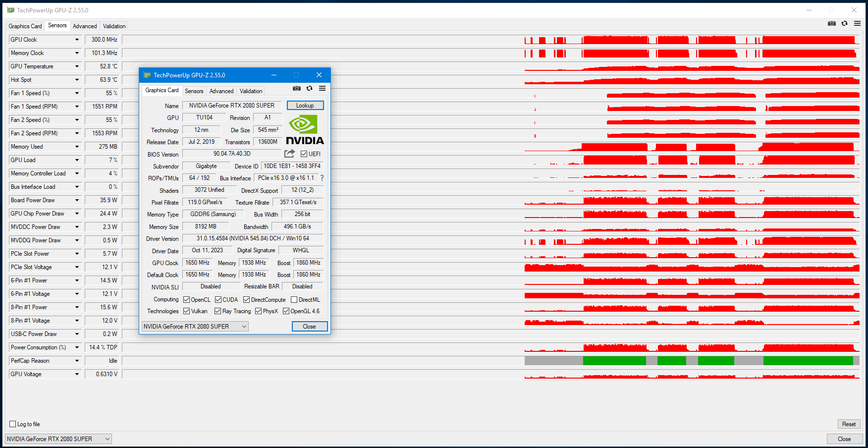Open the GPU selector dropdown in the Sensors window

(x=58, y=439)
